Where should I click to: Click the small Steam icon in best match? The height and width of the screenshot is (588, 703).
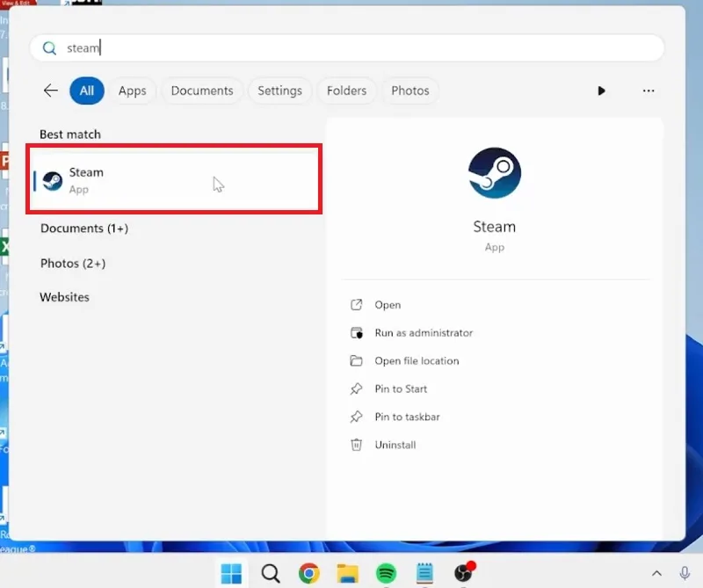(x=53, y=181)
